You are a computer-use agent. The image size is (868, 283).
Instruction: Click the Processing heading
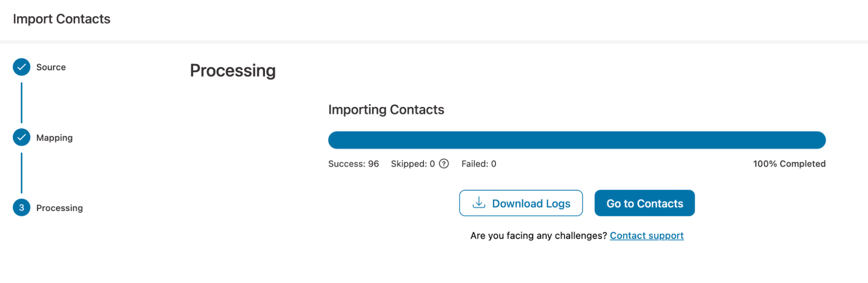233,70
